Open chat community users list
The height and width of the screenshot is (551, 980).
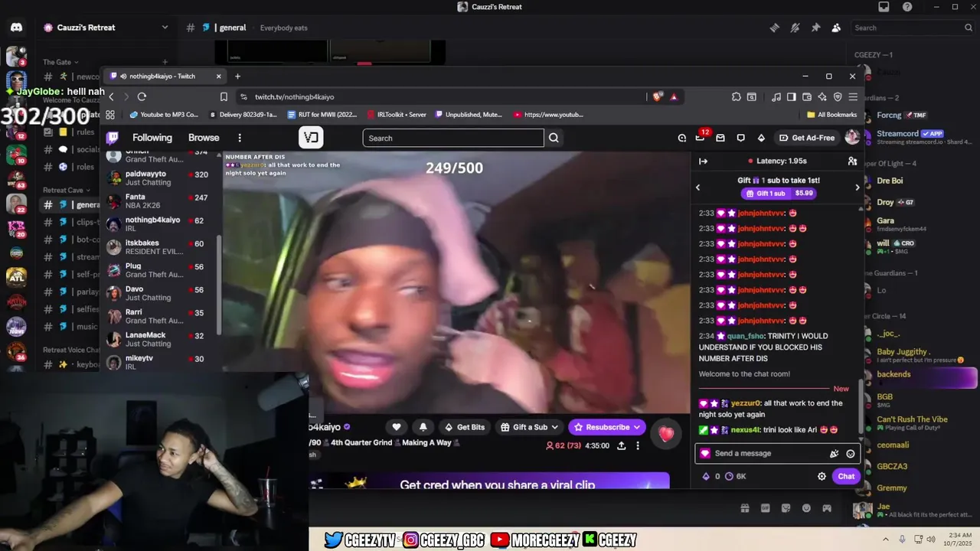point(852,161)
